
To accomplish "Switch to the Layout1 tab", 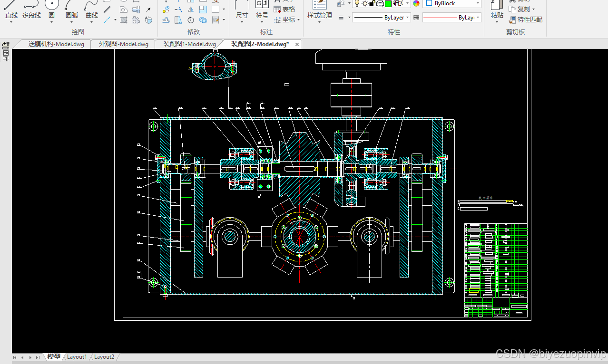I will tap(77, 357).
